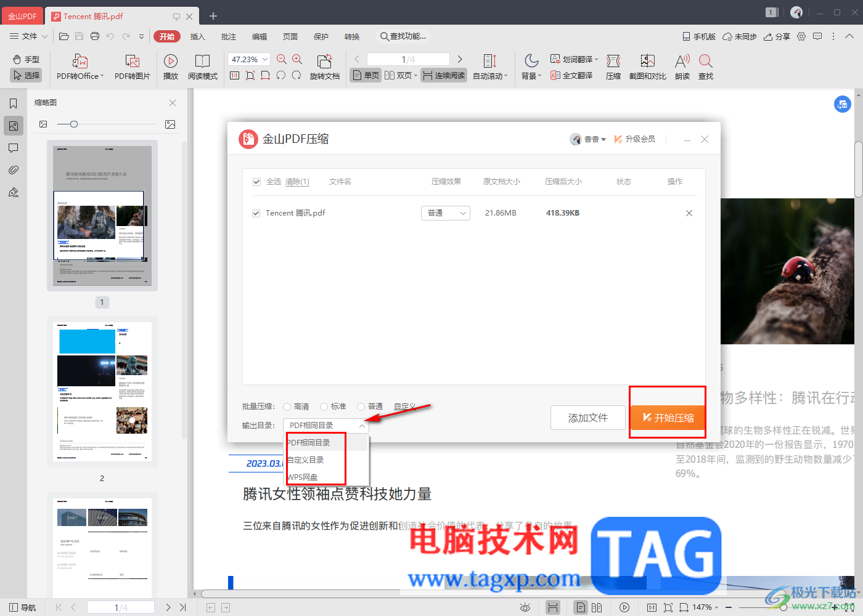The height and width of the screenshot is (616, 863).
Task: Click the 开始压缩 start compression button
Action: pyautogui.click(x=668, y=418)
